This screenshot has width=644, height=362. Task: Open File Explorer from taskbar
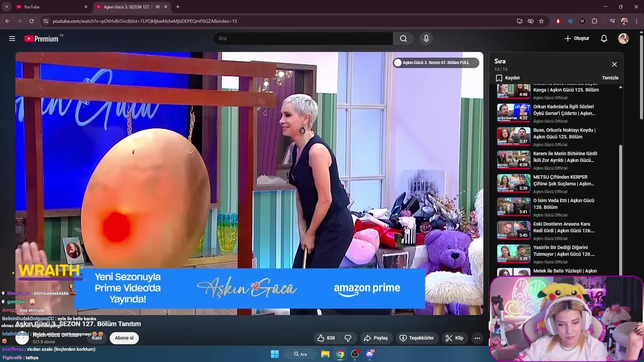(326, 354)
